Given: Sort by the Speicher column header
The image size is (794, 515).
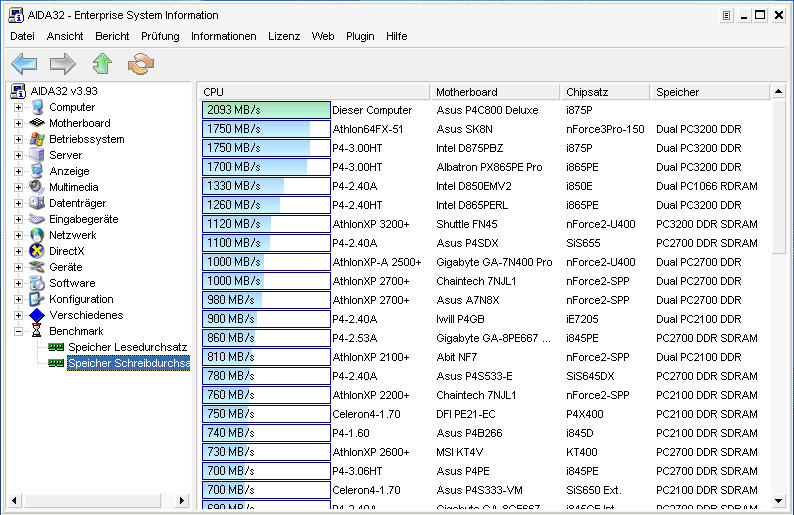Looking at the screenshot, I should [710, 92].
